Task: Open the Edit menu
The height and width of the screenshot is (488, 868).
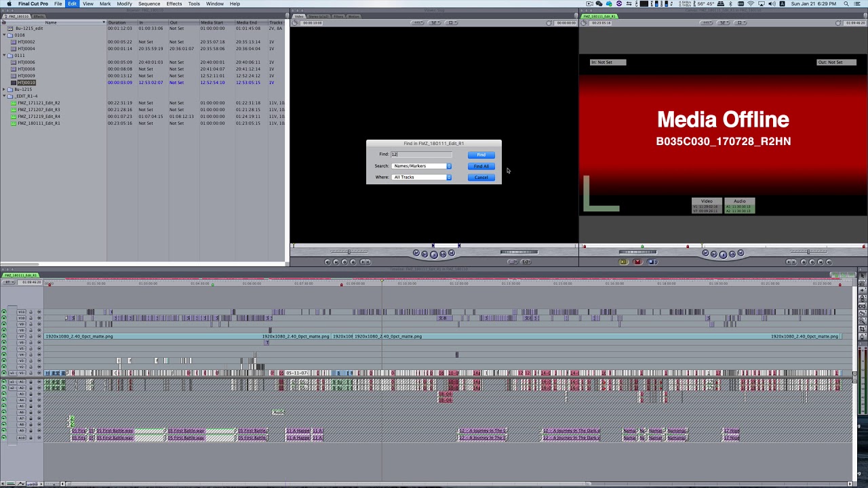Action: [x=72, y=4]
